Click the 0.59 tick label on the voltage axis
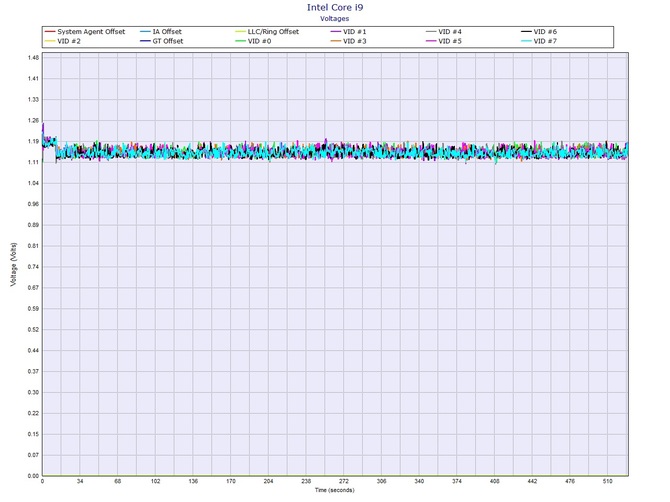Image resolution: width=670 pixels, height=502 pixels. point(34,309)
